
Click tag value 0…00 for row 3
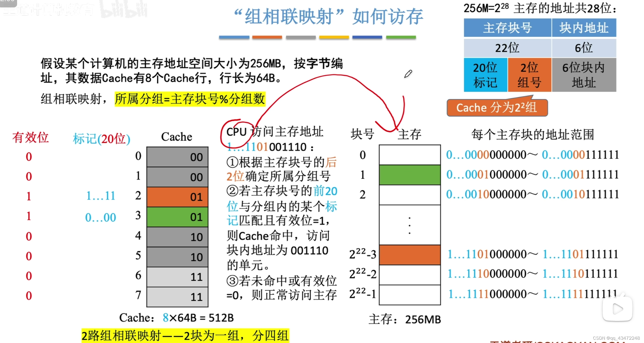pyautogui.click(x=101, y=218)
